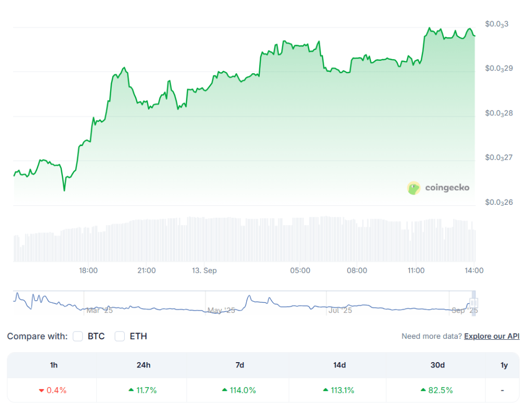Screen dimensions: 532x411
Task: Click the navigator timeline at May '25
Action: coord(221,310)
